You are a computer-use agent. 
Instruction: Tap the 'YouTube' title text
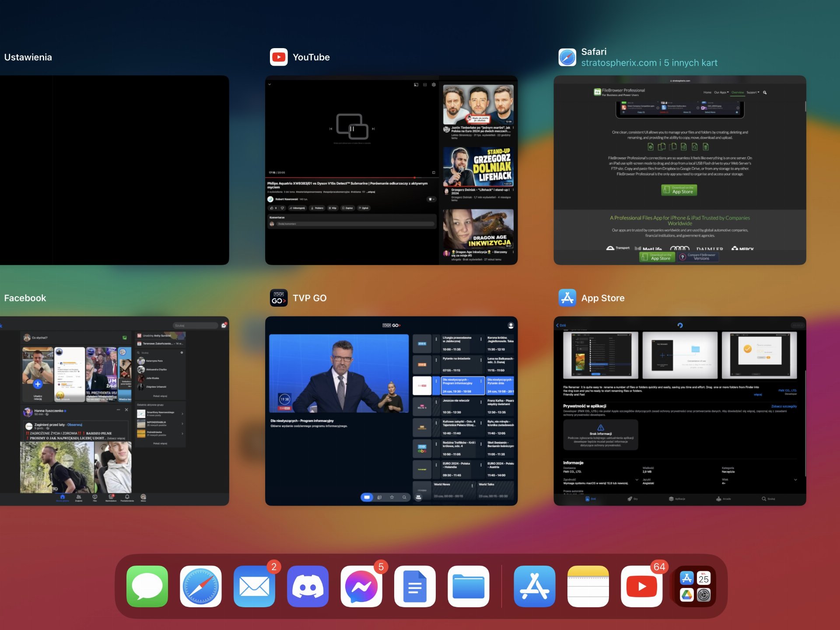[x=311, y=57]
